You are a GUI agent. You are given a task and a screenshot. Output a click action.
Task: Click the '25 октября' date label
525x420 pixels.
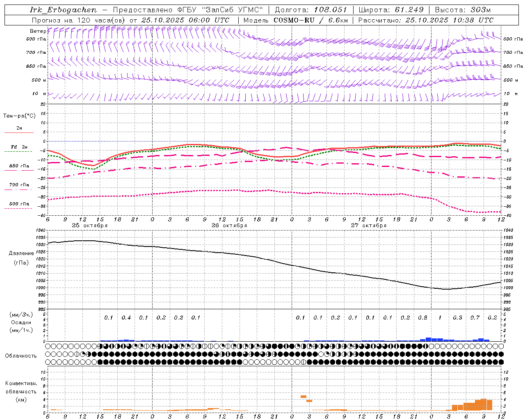(90, 226)
